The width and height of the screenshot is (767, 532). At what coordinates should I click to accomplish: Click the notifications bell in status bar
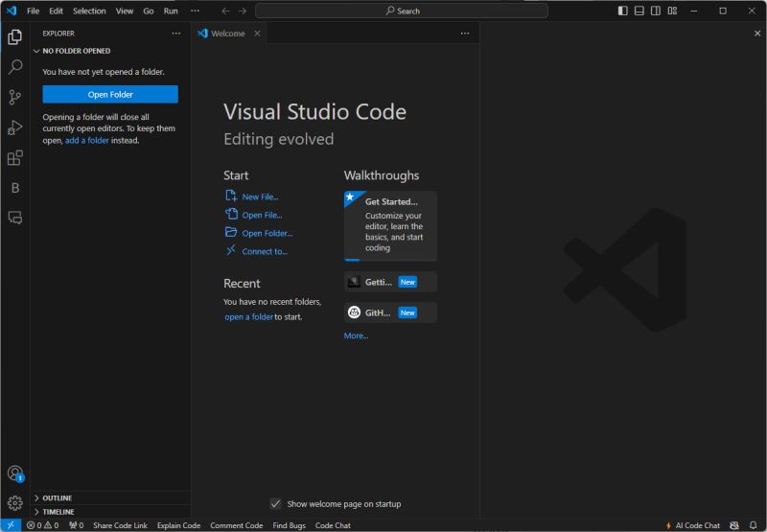click(754, 525)
